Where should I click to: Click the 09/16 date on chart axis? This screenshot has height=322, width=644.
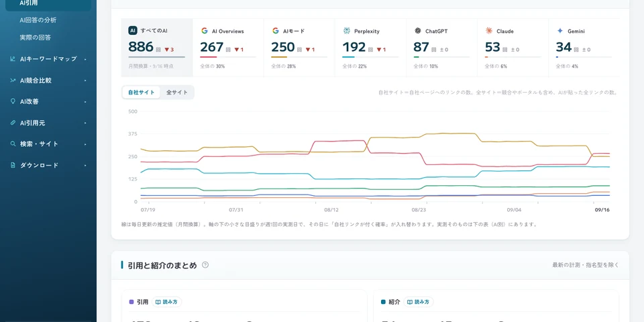pos(602,210)
